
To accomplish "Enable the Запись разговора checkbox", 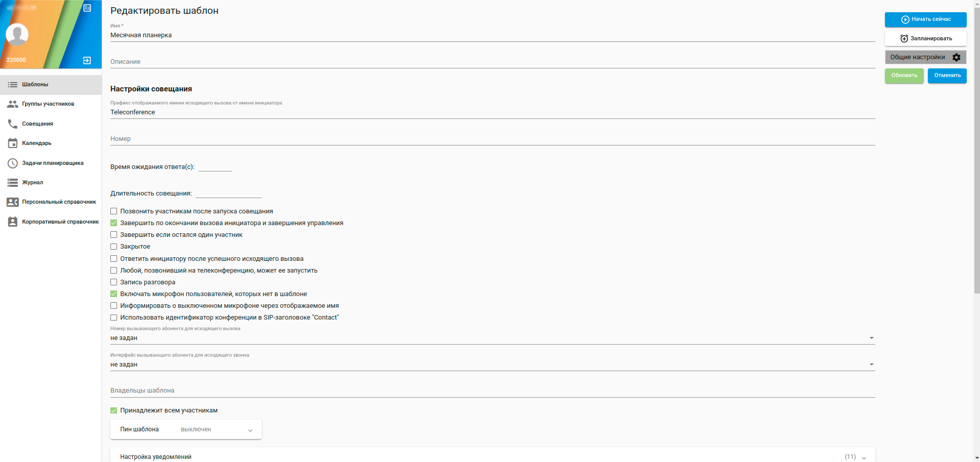I will (x=114, y=282).
